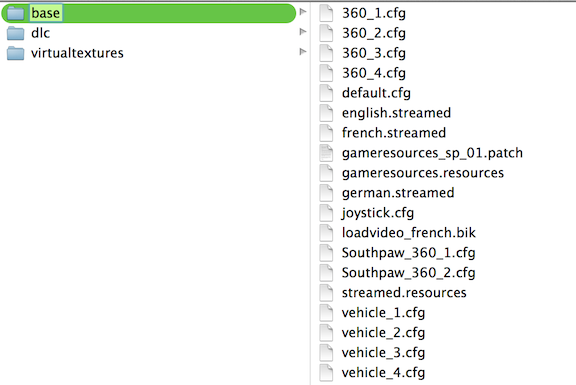Select the file name vehicle_1.cfg
The image size is (576, 385).
[x=384, y=313]
